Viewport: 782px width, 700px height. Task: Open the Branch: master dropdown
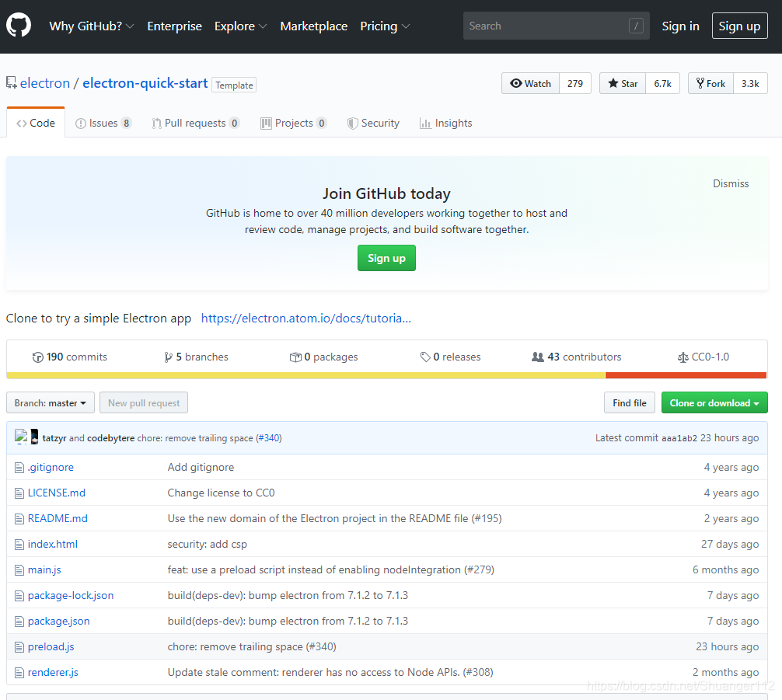point(51,403)
